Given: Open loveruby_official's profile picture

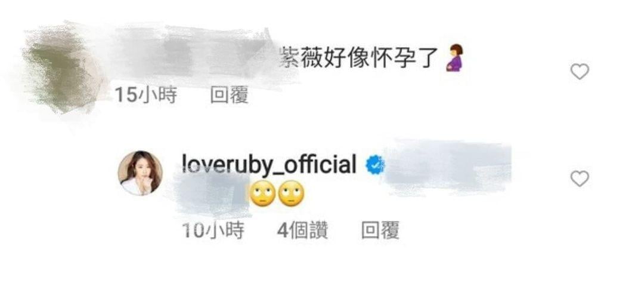Looking at the screenshot, I should pyautogui.click(x=140, y=173).
